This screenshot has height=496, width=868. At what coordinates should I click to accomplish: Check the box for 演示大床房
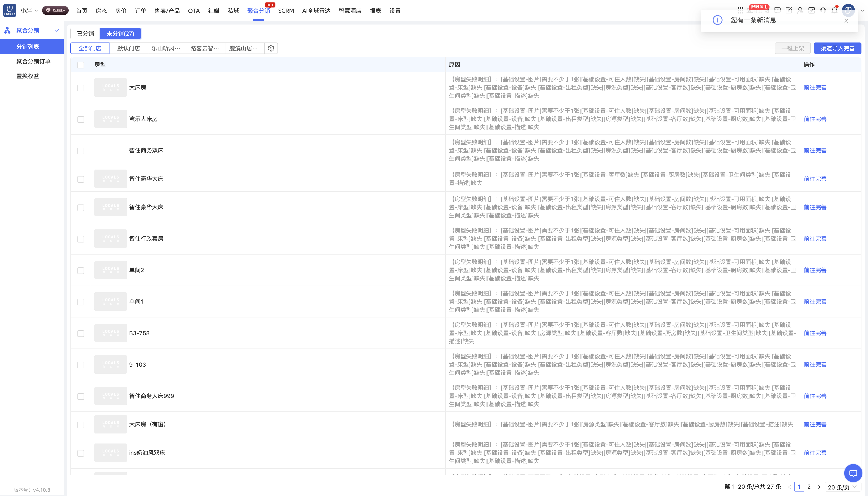click(81, 120)
